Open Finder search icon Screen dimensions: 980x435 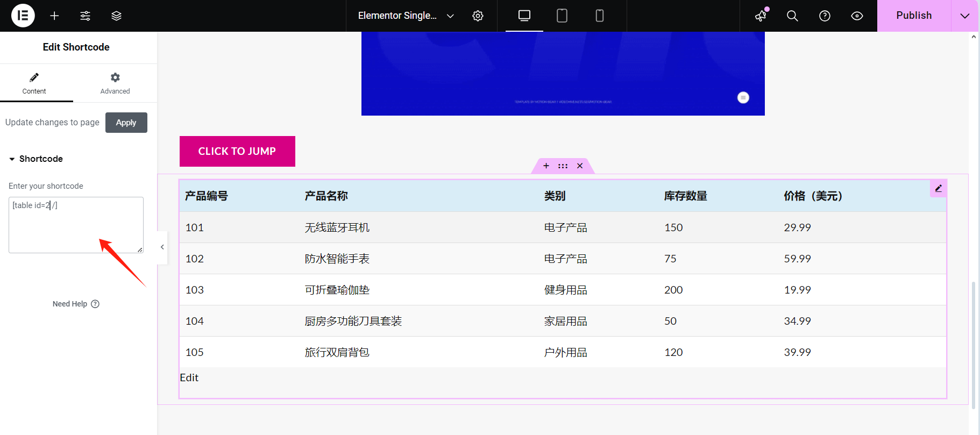(x=792, y=16)
